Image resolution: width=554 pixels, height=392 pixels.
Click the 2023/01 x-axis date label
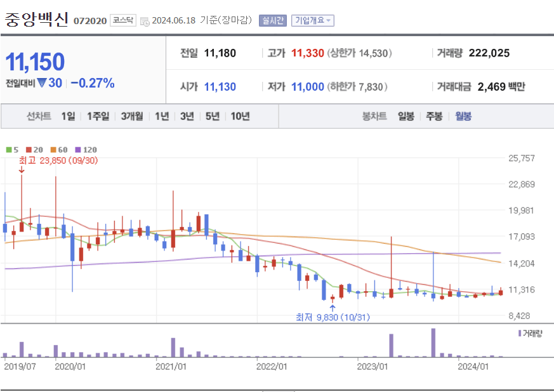point(373,367)
